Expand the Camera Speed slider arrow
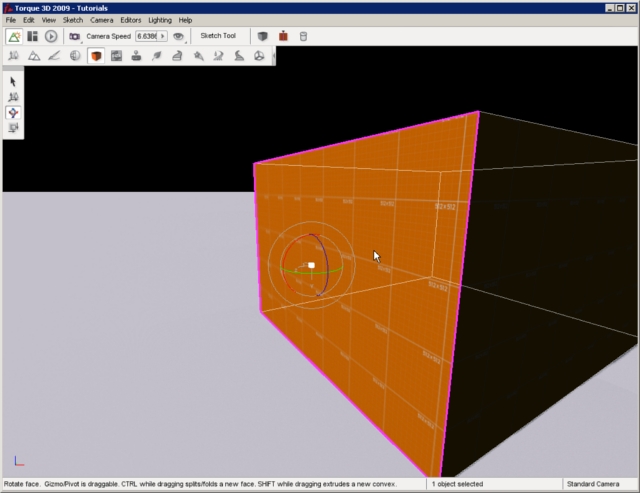The width and height of the screenshot is (640, 493). tap(163, 36)
